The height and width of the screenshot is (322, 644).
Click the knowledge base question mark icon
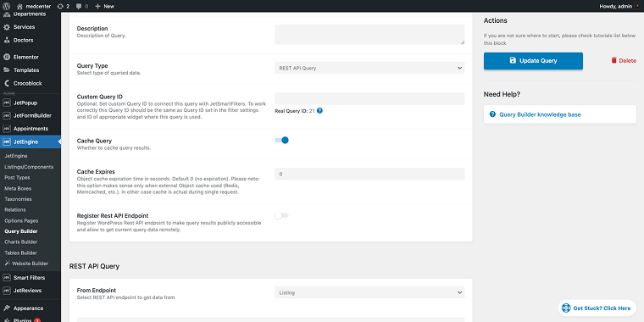pyautogui.click(x=492, y=114)
